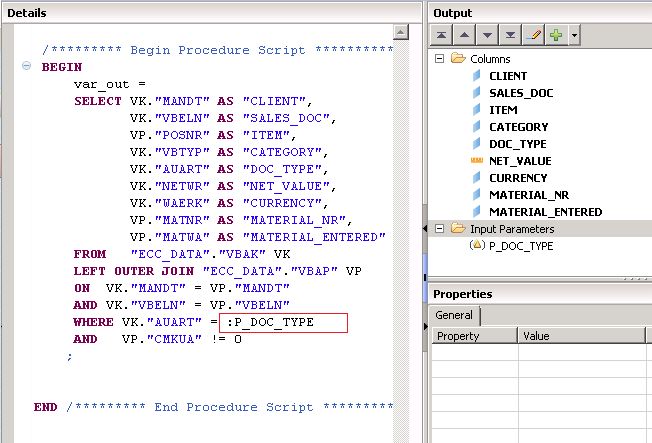Collapse the Input Parameters folder node
The image size is (652, 443).
(440, 229)
